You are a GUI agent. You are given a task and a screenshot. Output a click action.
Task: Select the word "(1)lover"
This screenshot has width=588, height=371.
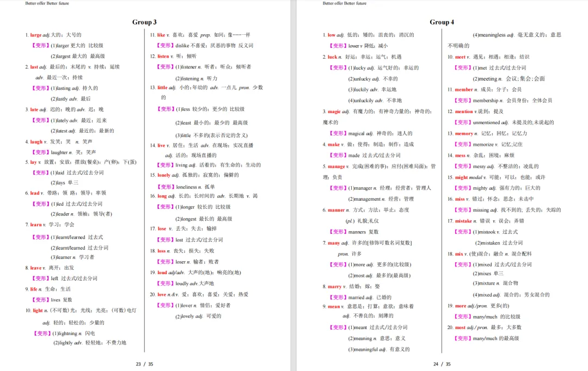pos(184,305)
